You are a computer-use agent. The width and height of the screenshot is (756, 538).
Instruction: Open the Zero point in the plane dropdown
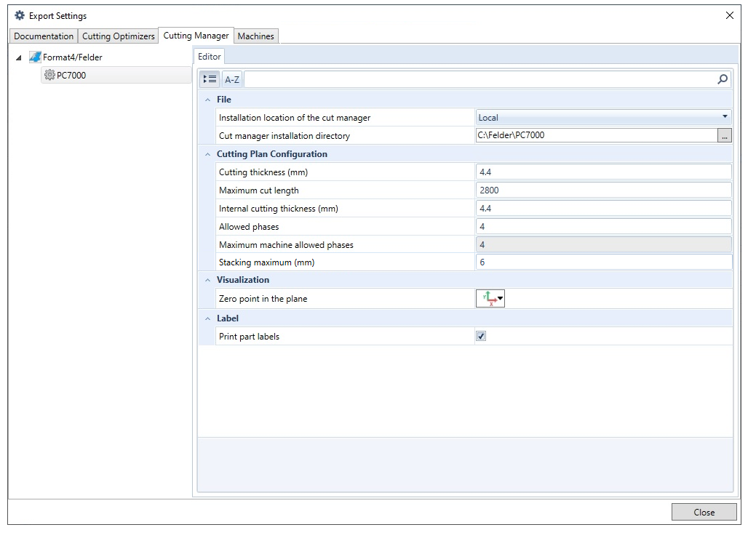point(490,299)
